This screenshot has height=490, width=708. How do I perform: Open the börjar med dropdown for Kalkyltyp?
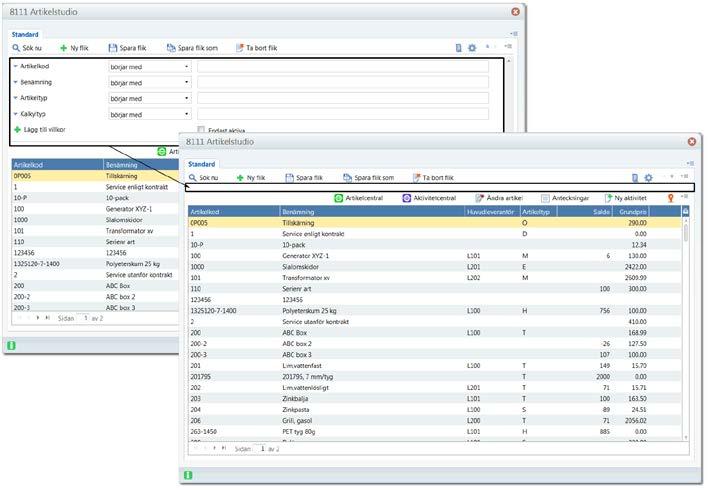point(149,114)
